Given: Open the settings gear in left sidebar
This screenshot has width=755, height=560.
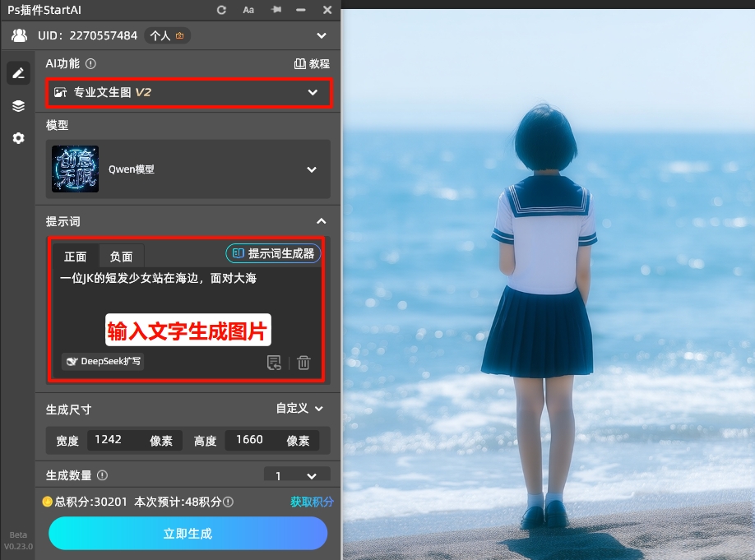Looking at the screenshot, I should pyautogui.click(x=18, y=138).
